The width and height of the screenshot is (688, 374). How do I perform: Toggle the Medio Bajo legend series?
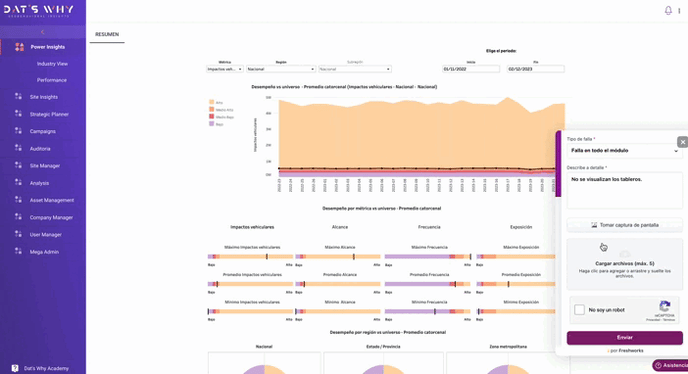(x=222, y=117)
